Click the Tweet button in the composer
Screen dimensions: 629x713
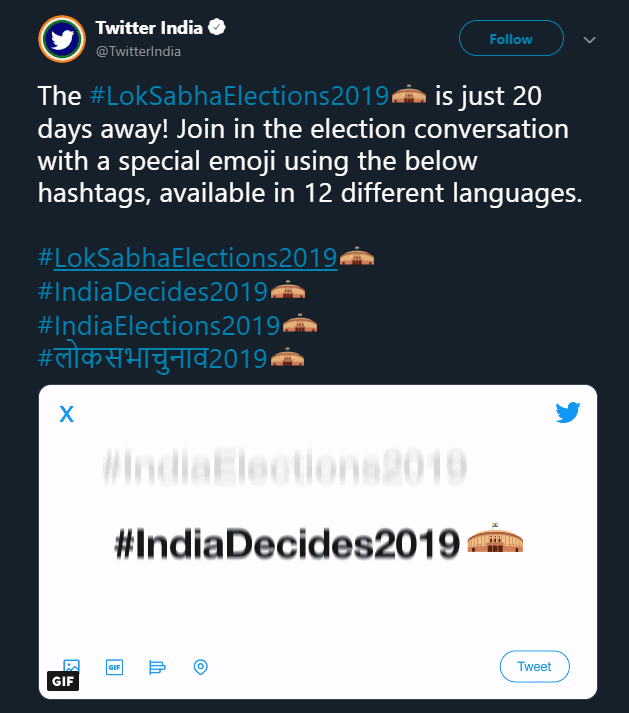pyautogui.click(x=534, y=667)
